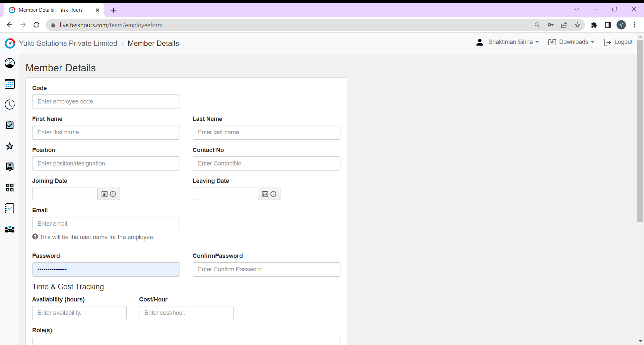Open a new browser tab

pyautogui.click(x=114, y=10)
